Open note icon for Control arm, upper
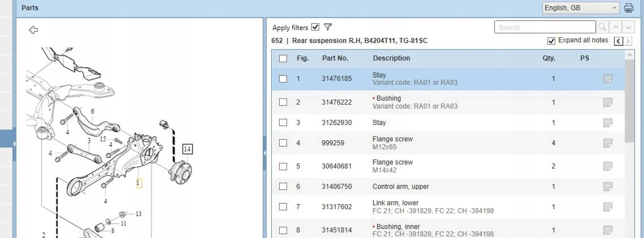The height and width of the screenshot is (238, 644). coord(608,186)
